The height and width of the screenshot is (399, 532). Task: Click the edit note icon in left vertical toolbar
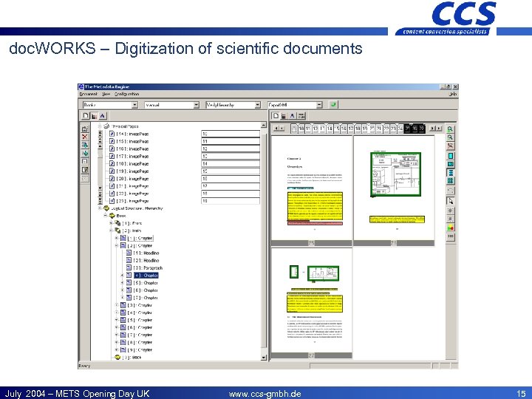[85, 170]
